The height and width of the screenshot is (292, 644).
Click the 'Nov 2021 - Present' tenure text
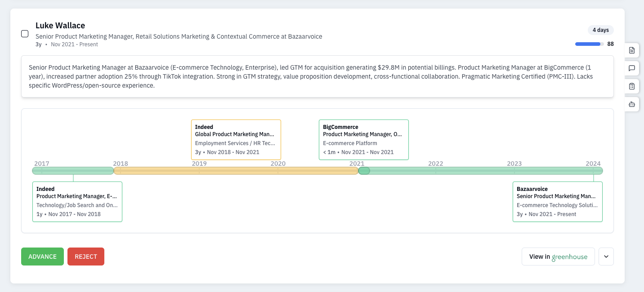74,44
